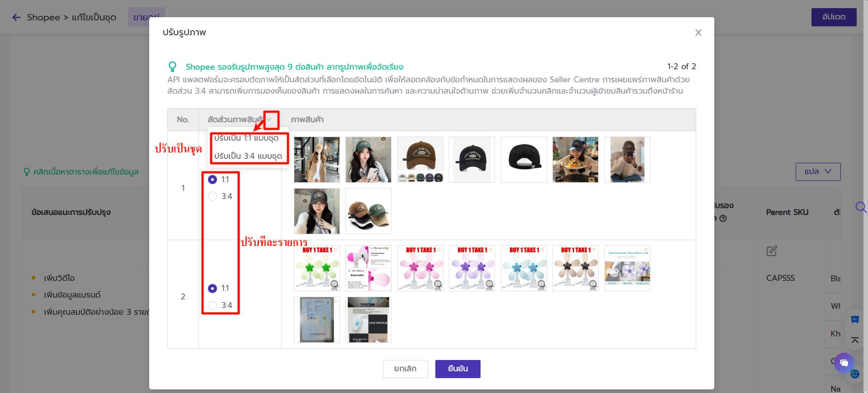Screen dimensions: 868x393
Task: Choose ปรับเป็น 3:4 แบบชุด option
Action: [248, 156]
